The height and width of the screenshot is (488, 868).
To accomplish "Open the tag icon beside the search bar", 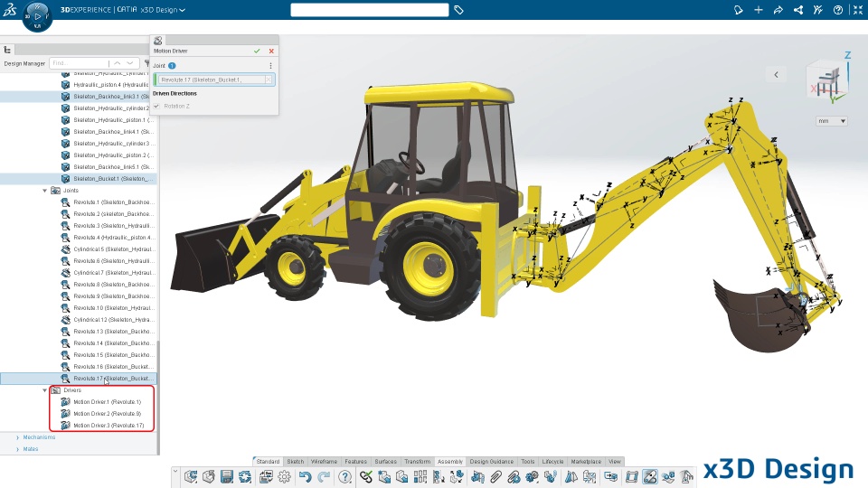I will (x=458, y=10).
